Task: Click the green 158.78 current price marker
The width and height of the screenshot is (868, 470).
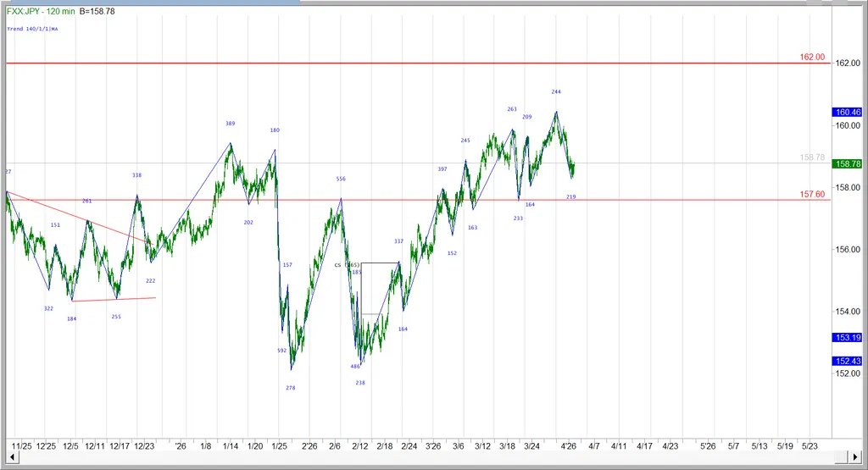Action: coord(848,163)
